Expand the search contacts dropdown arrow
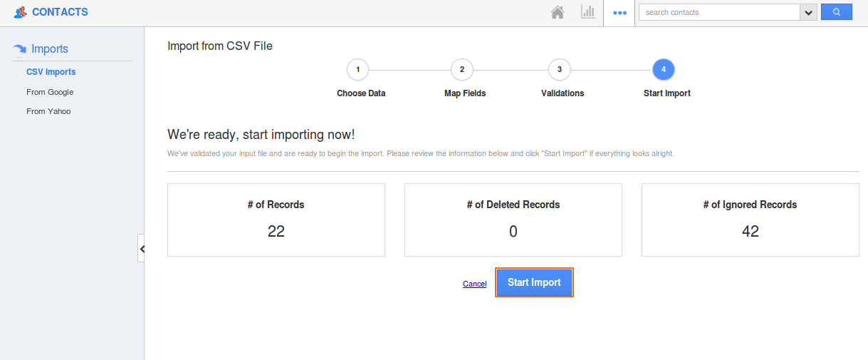This screenshot has height=360, width=868. pyautogui.click(x=808, y=13)
